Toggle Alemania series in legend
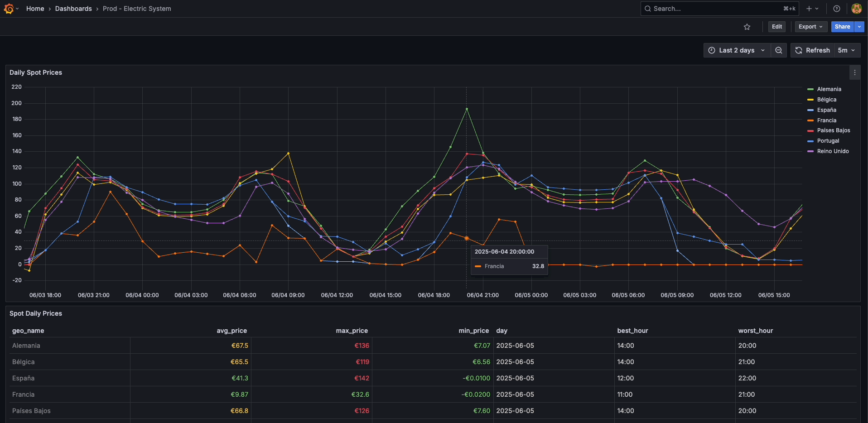The height and width of the screenshot is (423, 868). (829, 89)
